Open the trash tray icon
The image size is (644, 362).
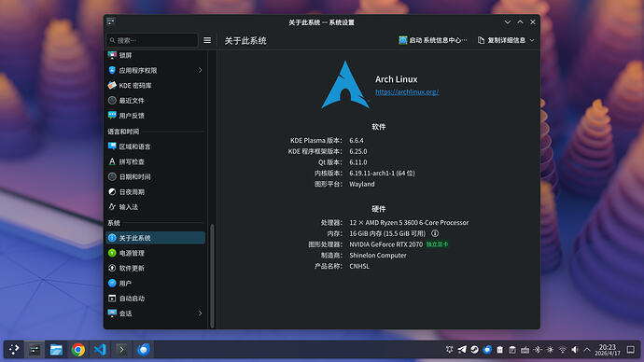(x=500, y=350)
